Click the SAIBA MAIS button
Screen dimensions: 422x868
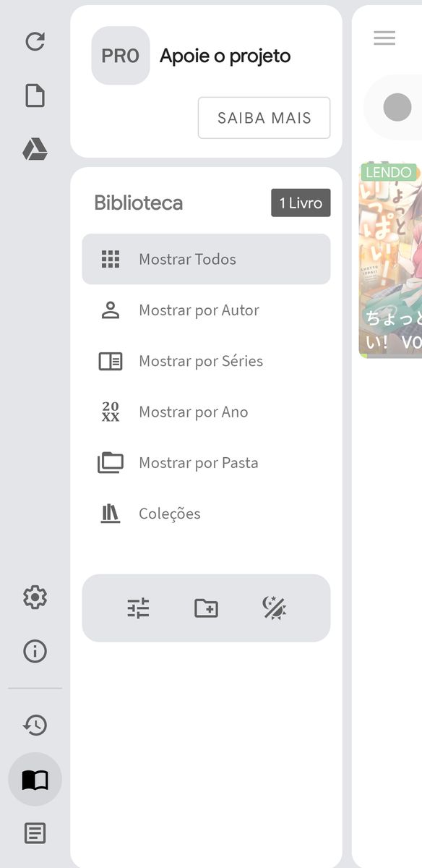click(264, 117)
